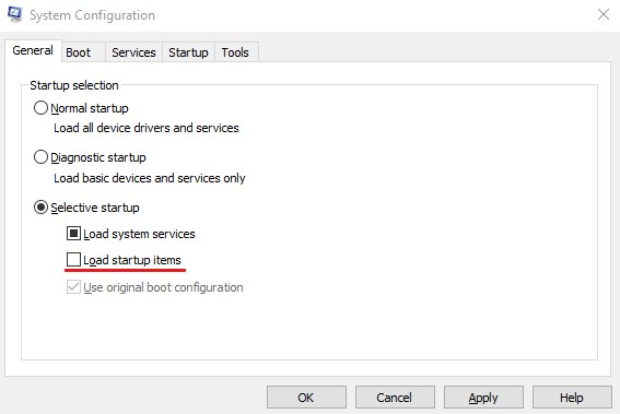Click the System Configuration title text
The height and width of the screenshot is (414, 620).
coord(92,15)
